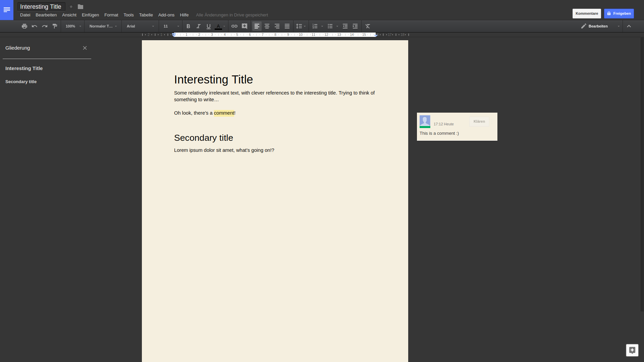Redo the last change
The width and height of the screenshot is (644, 362).
pyautogui.click(x=44, y=26)
